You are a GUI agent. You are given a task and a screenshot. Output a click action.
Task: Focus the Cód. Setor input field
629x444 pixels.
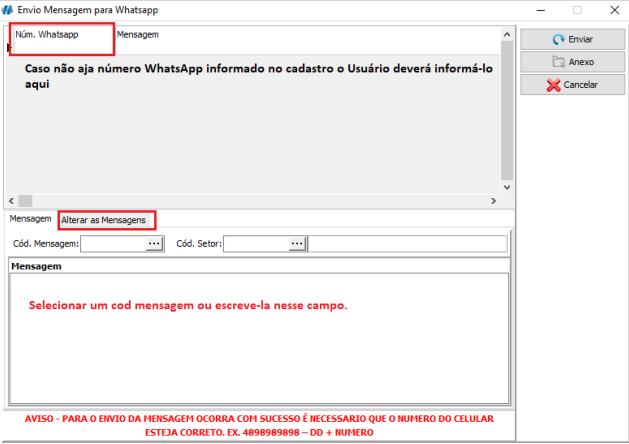coord(256,243)
